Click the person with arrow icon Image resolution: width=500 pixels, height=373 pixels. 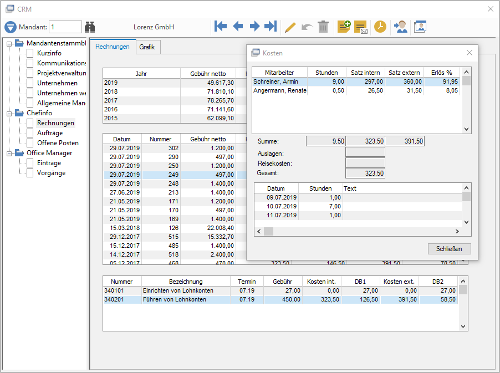[400, 27]
